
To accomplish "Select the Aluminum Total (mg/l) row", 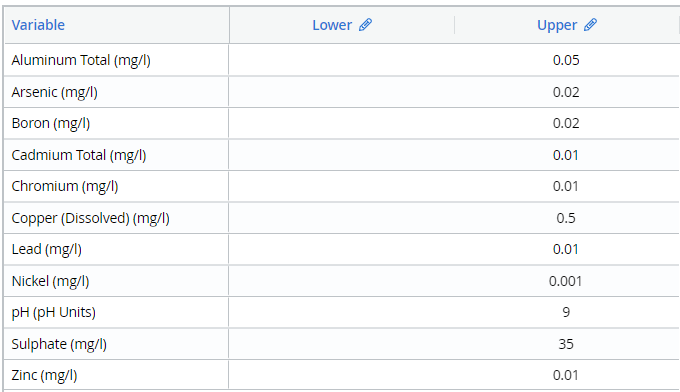I will pyautogui.click(x=342, y=60).
